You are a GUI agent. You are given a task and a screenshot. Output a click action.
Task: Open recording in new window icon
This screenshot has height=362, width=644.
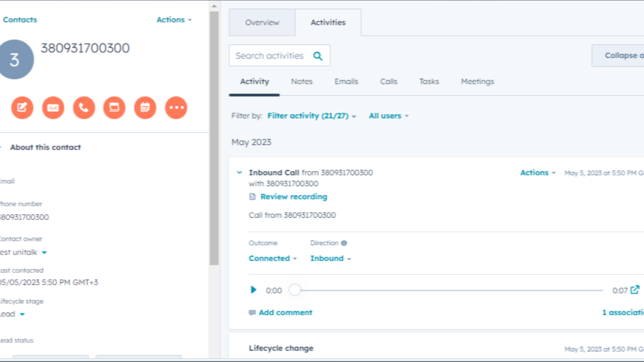point(635,290)
